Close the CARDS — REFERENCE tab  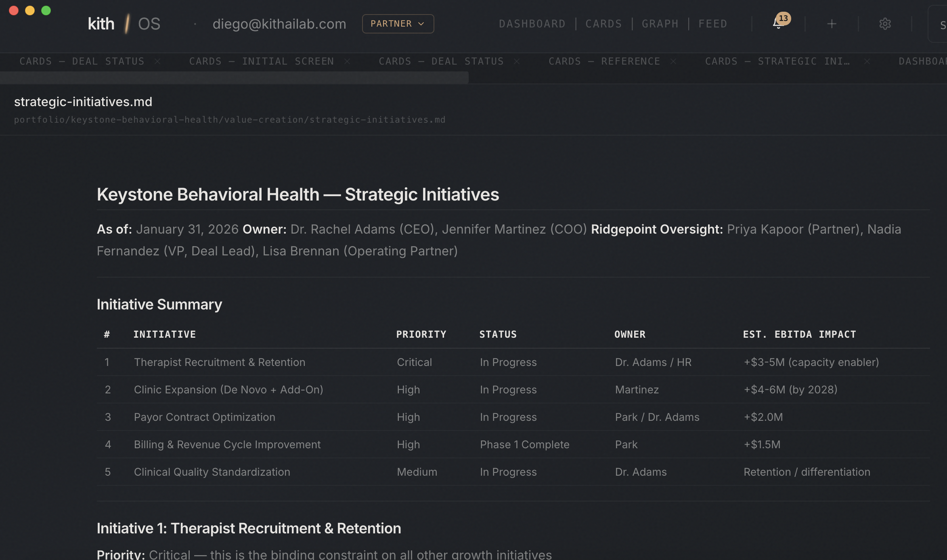(x=673, y=61)
